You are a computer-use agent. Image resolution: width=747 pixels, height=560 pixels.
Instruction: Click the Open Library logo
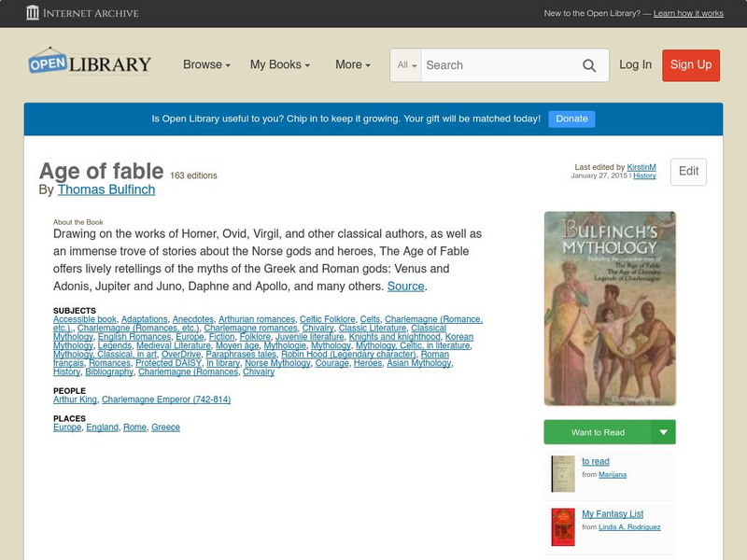coord(89,62)
